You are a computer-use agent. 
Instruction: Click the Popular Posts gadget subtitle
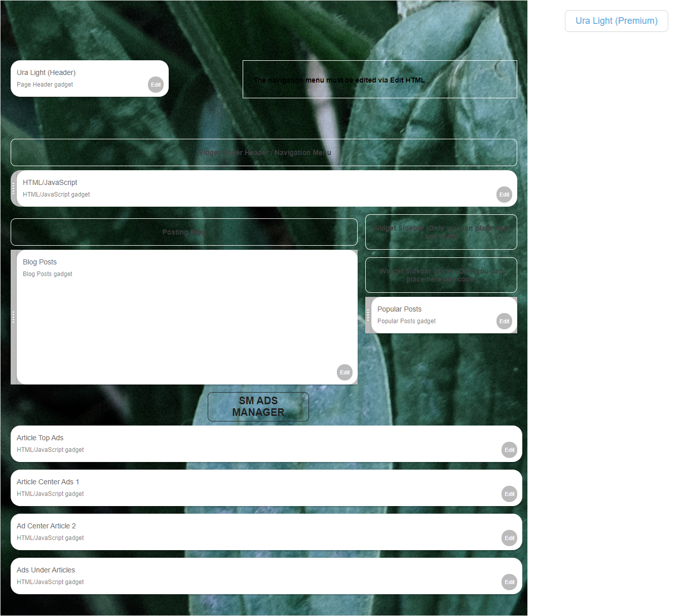406,321
